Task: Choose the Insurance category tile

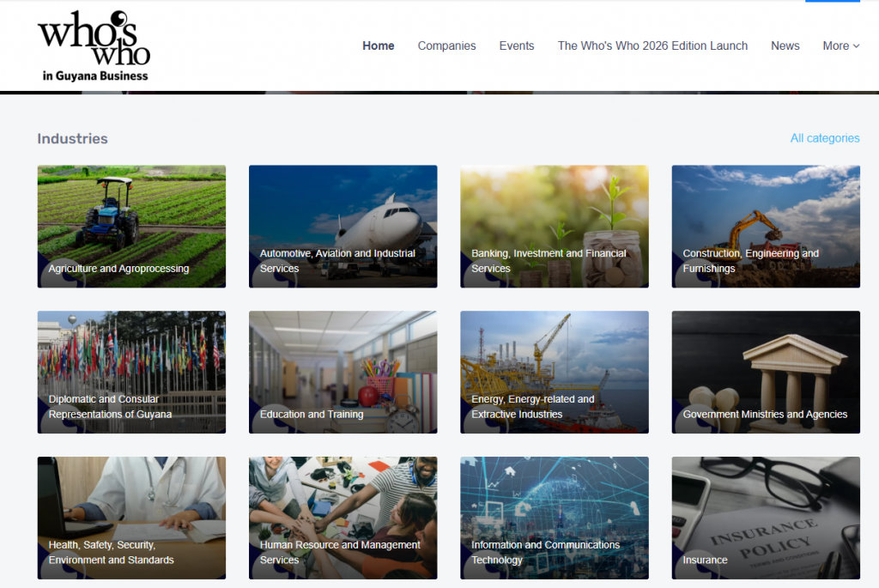Action: tap(765, 518)
